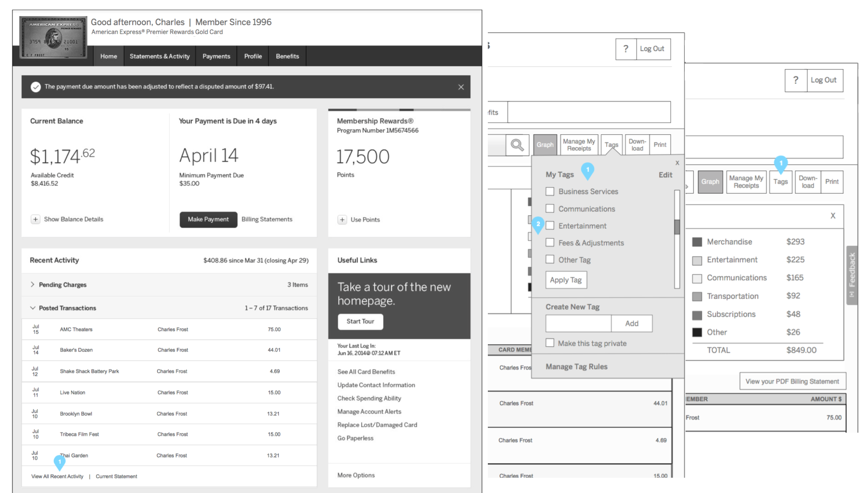Open Statements & Activity tab
This screenshot has width=868, height=493.
click(x=160, y=56)
